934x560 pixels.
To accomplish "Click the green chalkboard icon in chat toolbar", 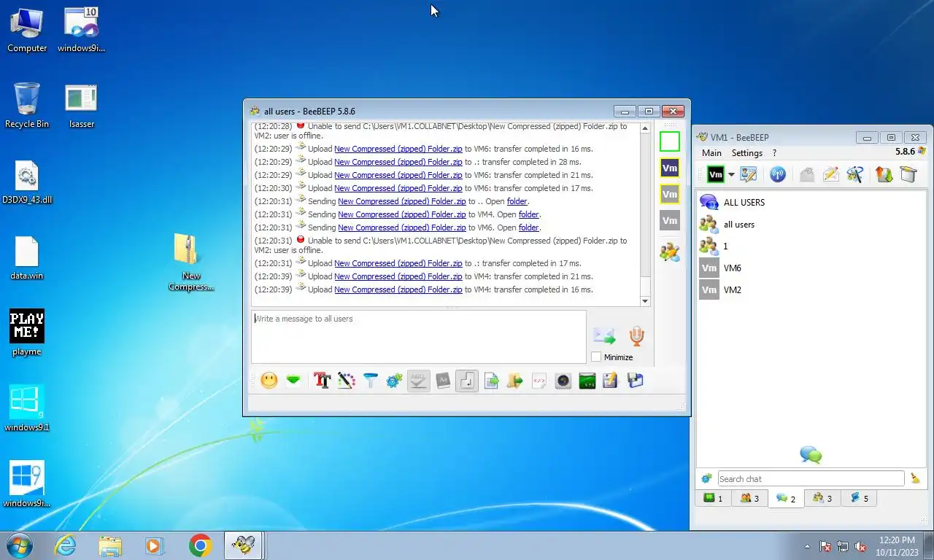I will click(x=587, y=381).
